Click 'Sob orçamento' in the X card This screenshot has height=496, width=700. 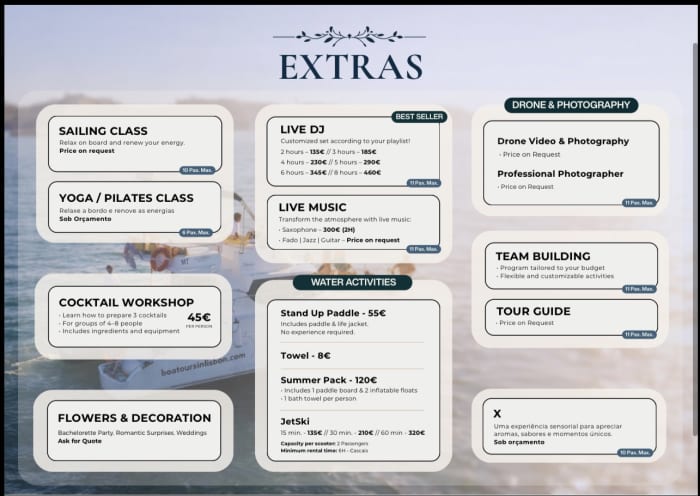pyautogui.click(x=519, y=442)
